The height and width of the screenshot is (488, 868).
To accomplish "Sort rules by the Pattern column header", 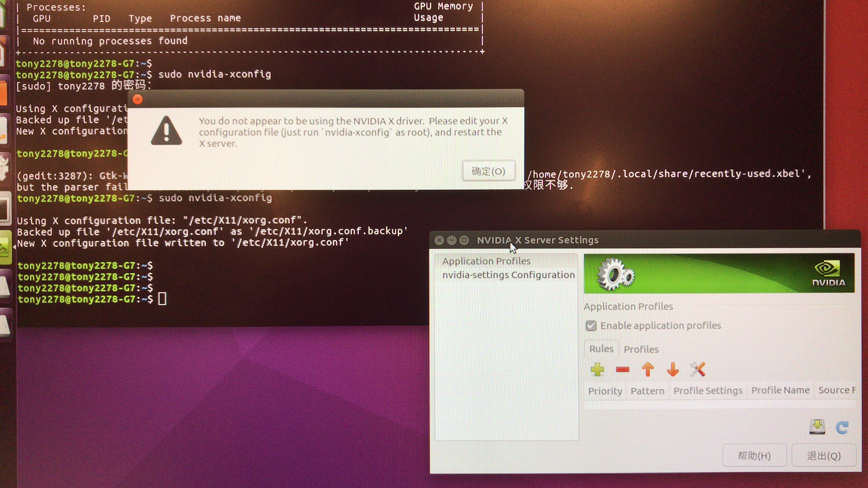I will (x=647, y=391).
